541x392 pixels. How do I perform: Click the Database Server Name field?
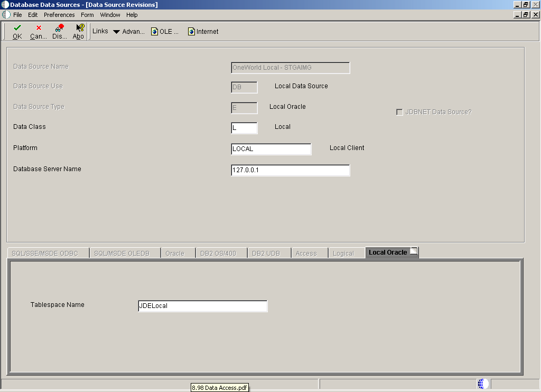pos(291,170)
